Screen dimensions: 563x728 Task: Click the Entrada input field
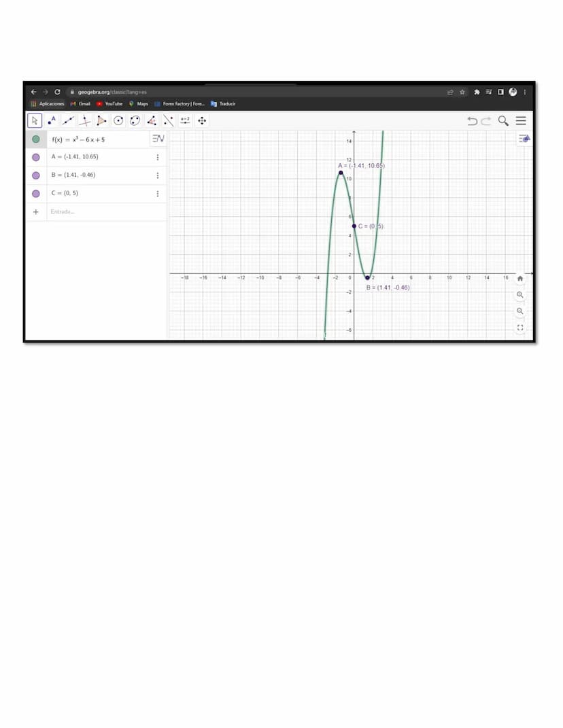[106, 211]
